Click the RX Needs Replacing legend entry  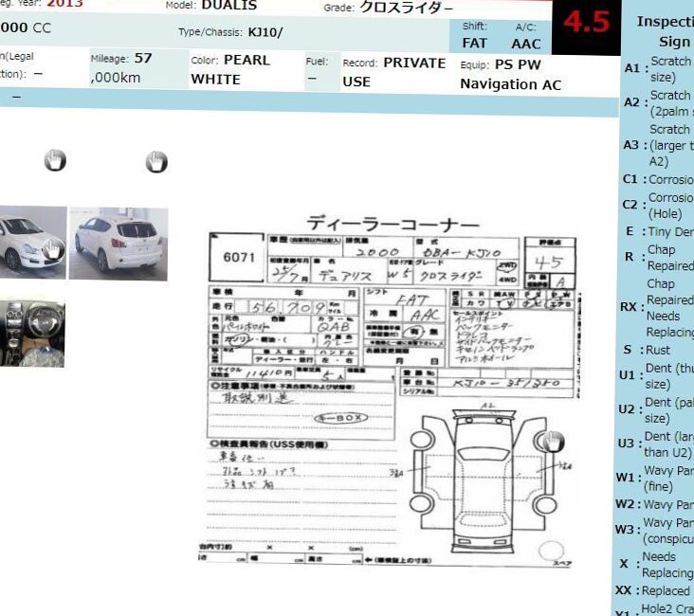pos(657,307)
